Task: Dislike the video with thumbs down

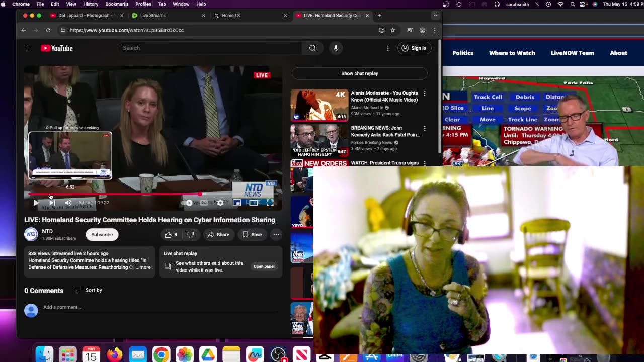Action: pyautogui.click(x=191, y=235)
